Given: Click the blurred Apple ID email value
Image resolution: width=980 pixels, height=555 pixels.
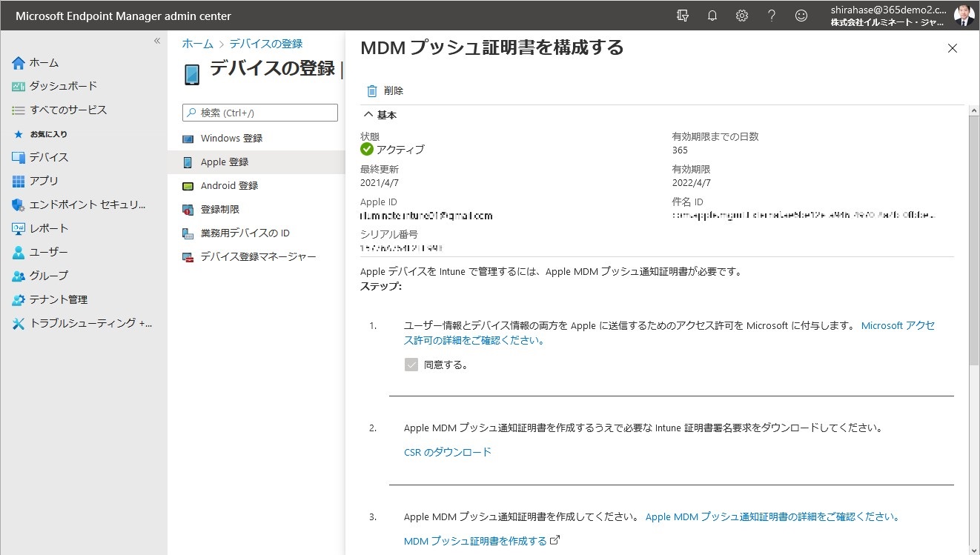Looking at the screenshot, I should pos(426,216).
